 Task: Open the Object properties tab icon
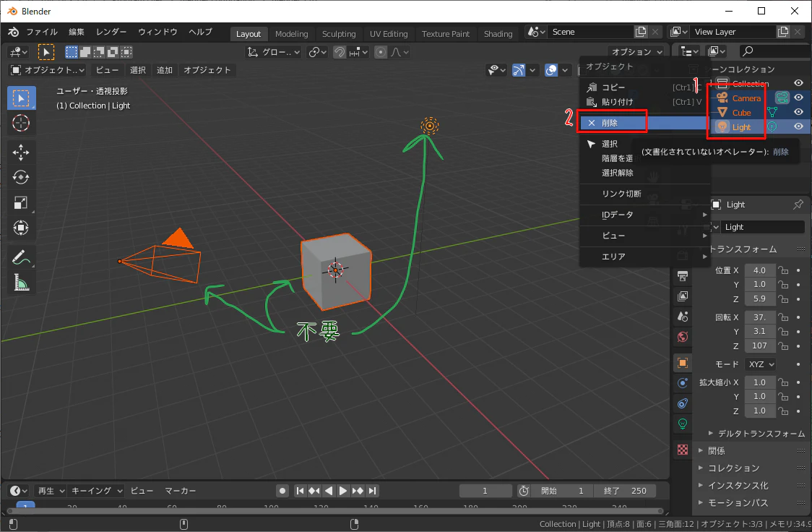pyautogui.click(x=683, y=363)
